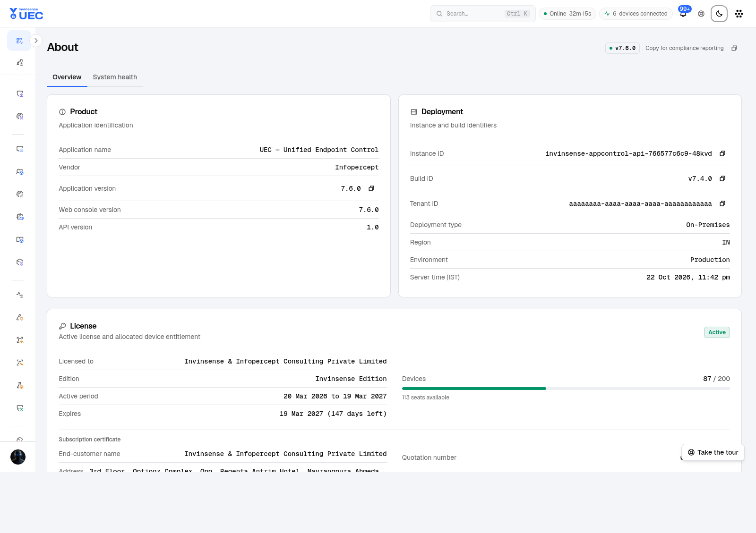Open the triangle-with-bell alerts sidebar icon
Screen dimensions: 756x533
click(x=19, y=317)
